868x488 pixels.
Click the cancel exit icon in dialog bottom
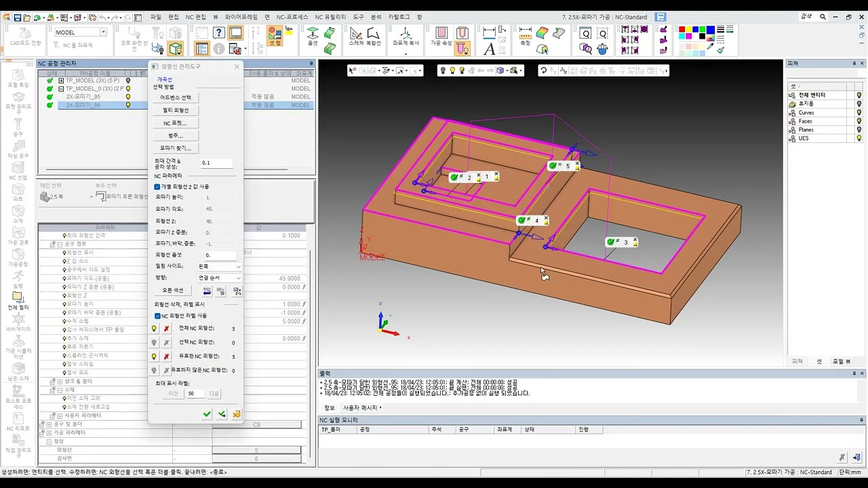tap(236, 414)
